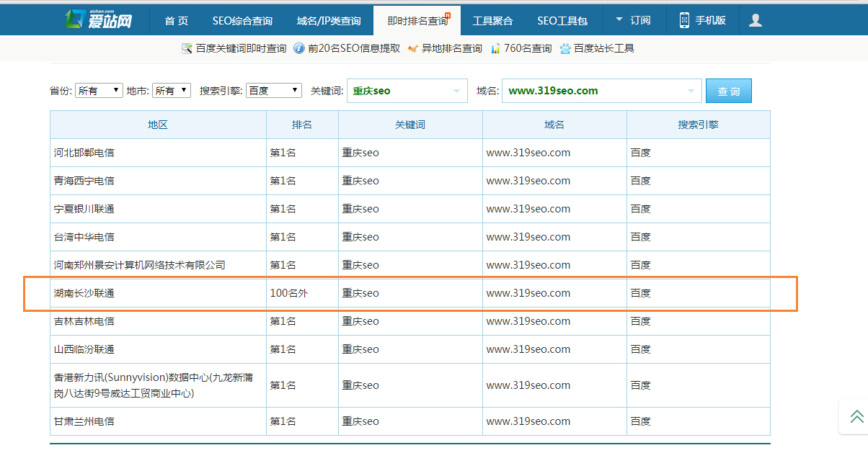The image size is (868, 453).
Task: Click the icon before 异地排名查询
Action: pyautogui.click(x=412, y=48)
